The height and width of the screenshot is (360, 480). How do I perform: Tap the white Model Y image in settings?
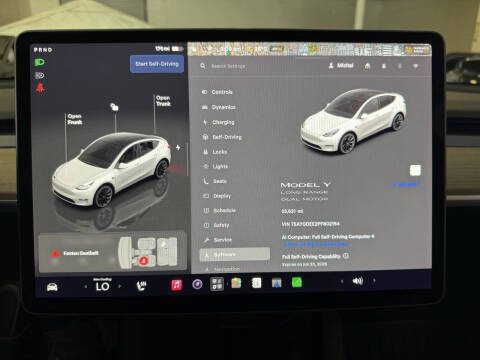click(353, 121)
